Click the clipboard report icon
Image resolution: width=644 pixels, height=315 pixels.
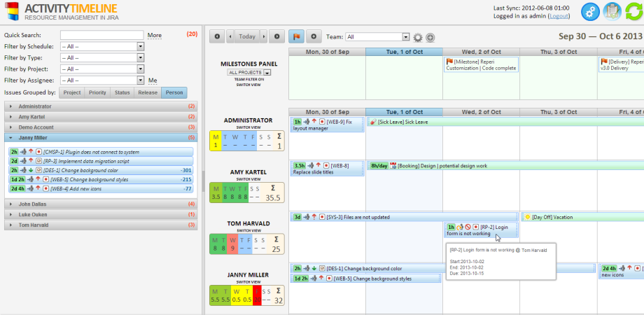coord(612,12)
